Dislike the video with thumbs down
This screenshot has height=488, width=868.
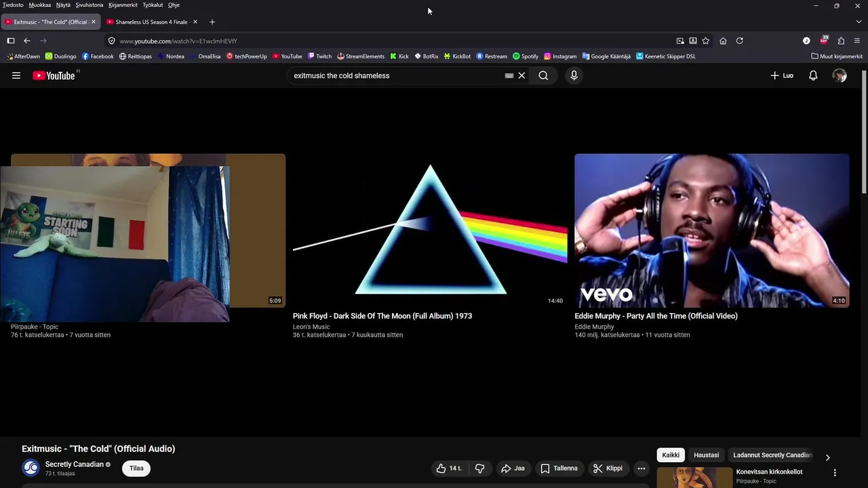[479, 468]
